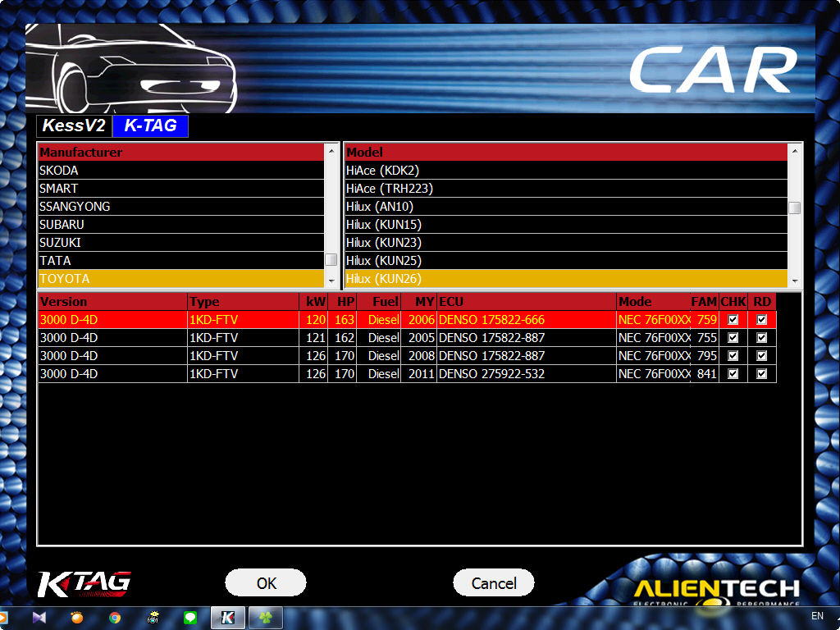Click the EN language indicator in tray
The image size is (840, 630).
(x=817, y=616)
